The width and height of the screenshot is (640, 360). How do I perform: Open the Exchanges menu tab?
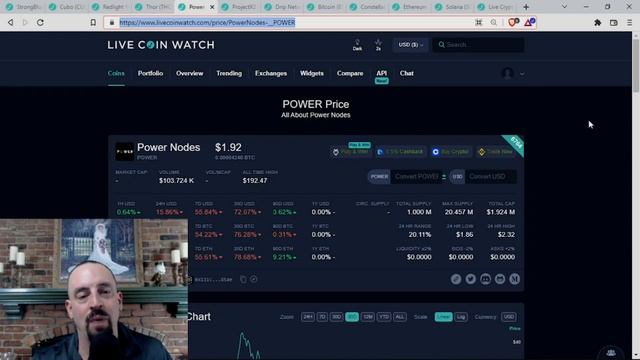pos(271,73)
